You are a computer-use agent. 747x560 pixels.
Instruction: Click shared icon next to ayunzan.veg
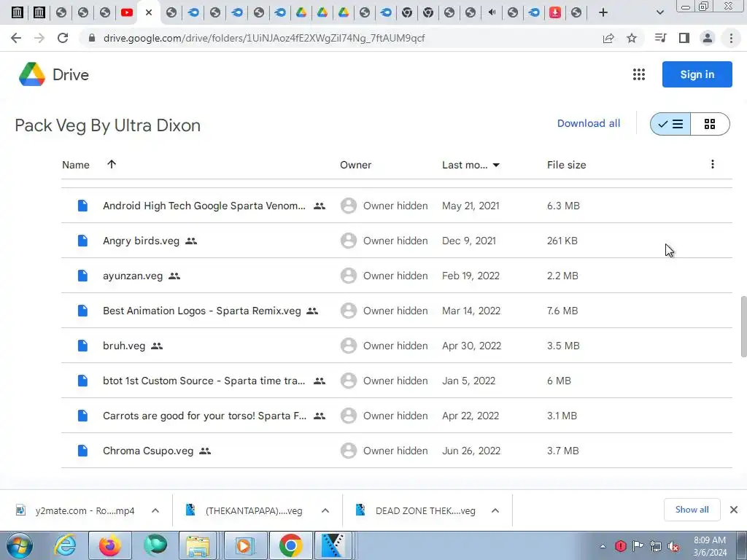pyautogui.click(x=174, y=276)
